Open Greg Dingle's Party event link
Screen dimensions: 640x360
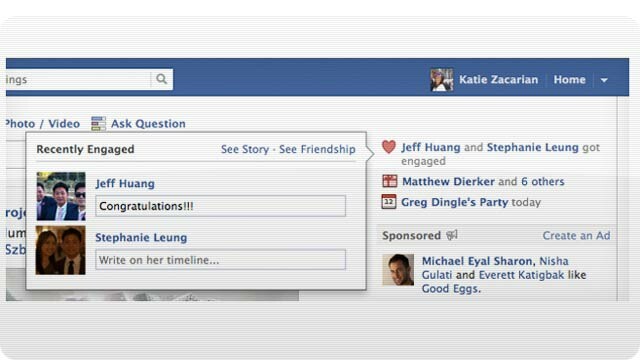(455, 202)
